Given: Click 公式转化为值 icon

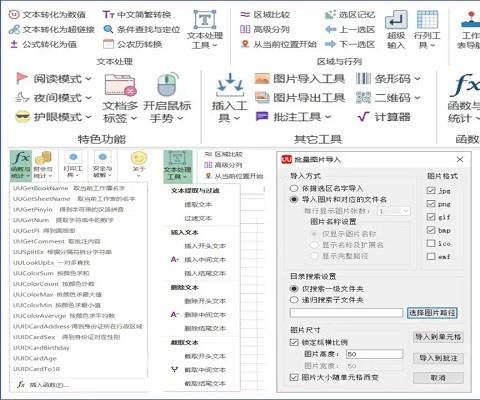Looking at the screenshot, I should [14, 44].
